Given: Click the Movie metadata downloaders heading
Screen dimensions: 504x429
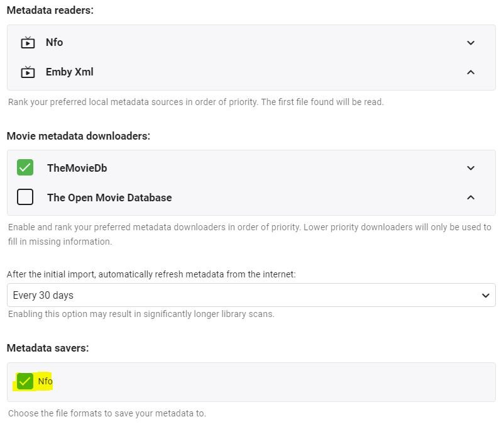Looking at the screenshot, I should [79, 136].
